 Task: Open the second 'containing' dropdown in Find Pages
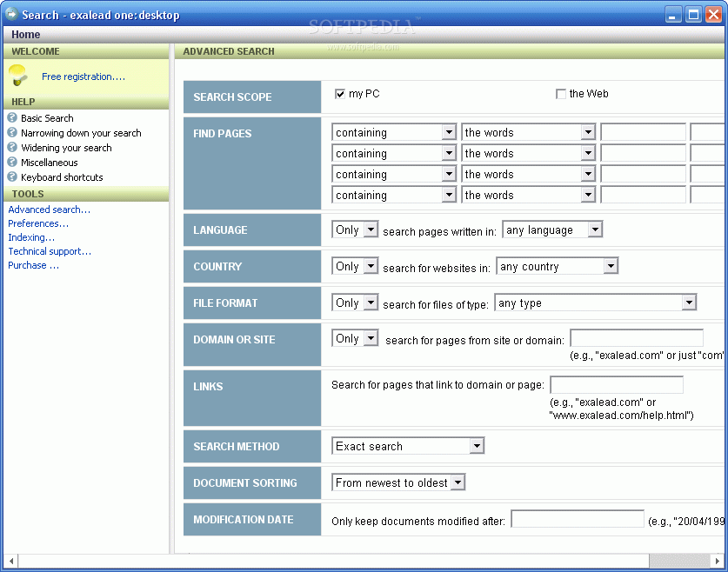click(394, 153)
